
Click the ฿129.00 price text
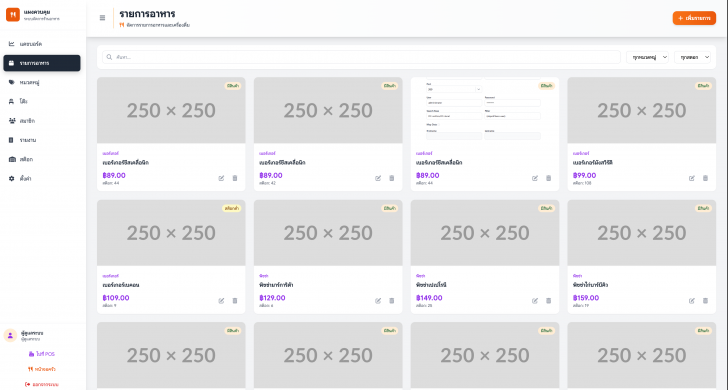point(272,298)
